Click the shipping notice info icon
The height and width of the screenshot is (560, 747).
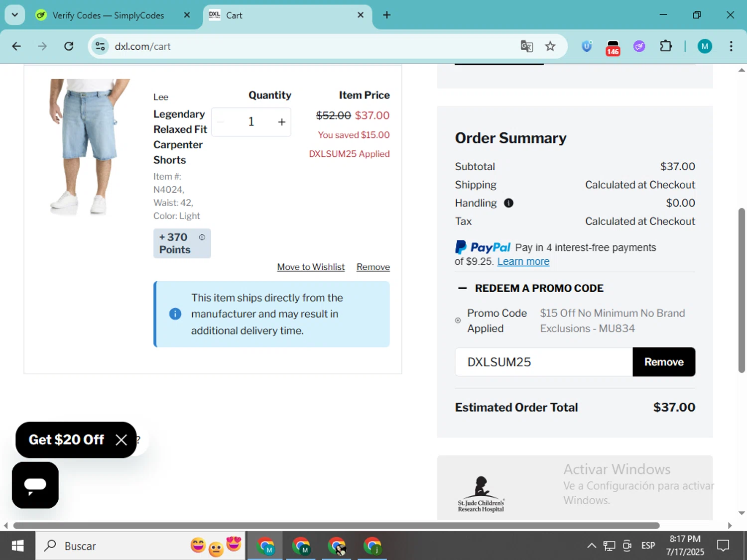click(175, 314)
